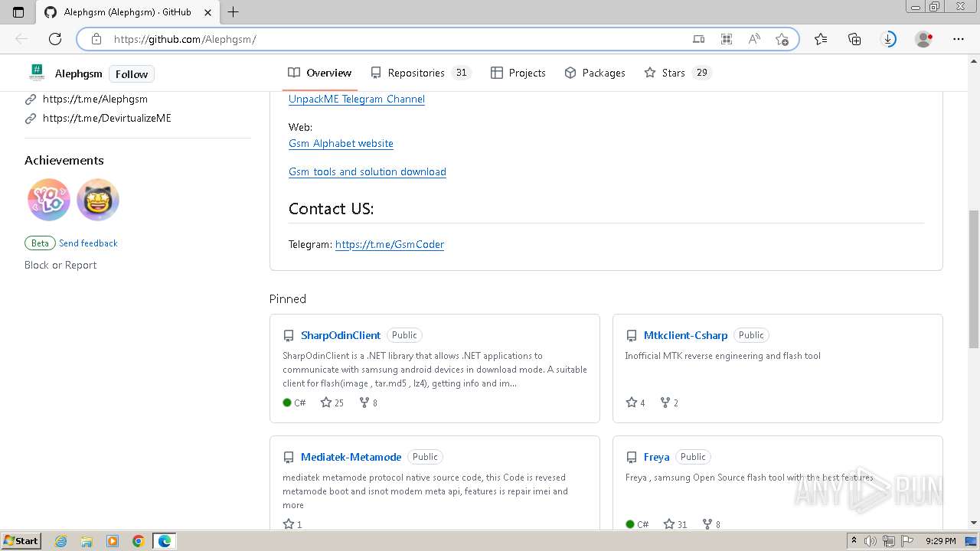Screen dimensions: 980x551
Task: Click the app available icon in address bar
Action: (698, 39)
